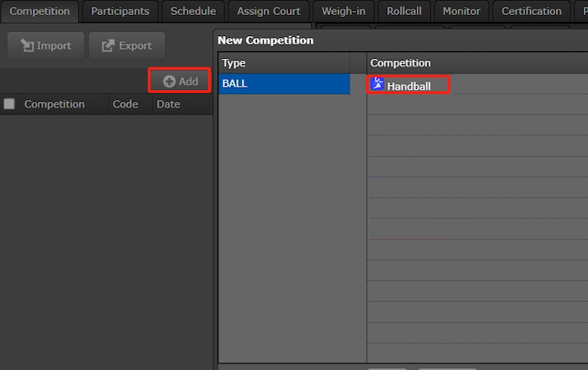
Task: Open the Weigh-in tab
Action: pyautogui.click(x=343, y=11)
